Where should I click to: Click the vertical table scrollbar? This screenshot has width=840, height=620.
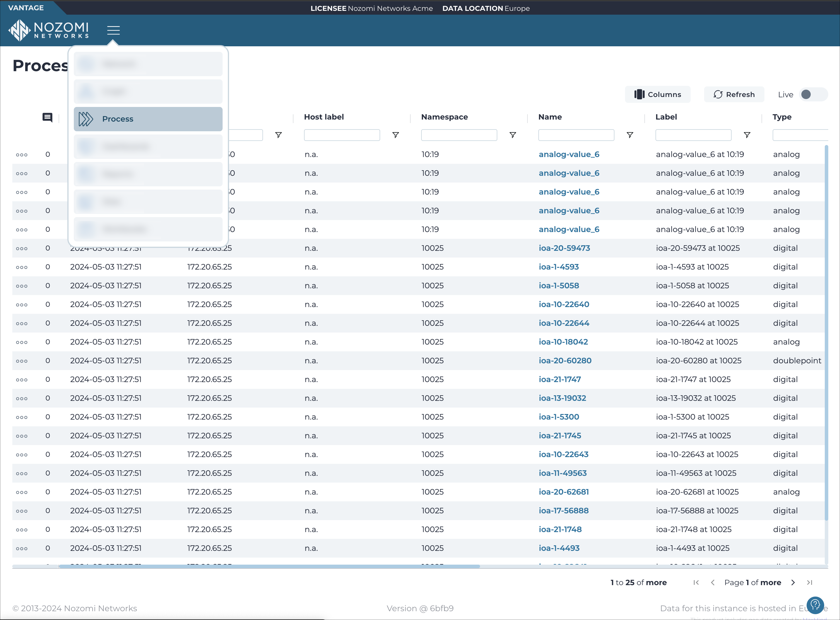pyautogui.click(x=826, y=333)
